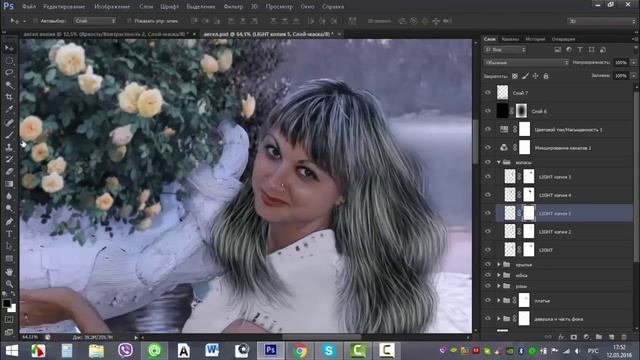Expand the юбка layer group
Viewport: 640px width, 360px height.
pyautogui.click(x=499, y=275)
